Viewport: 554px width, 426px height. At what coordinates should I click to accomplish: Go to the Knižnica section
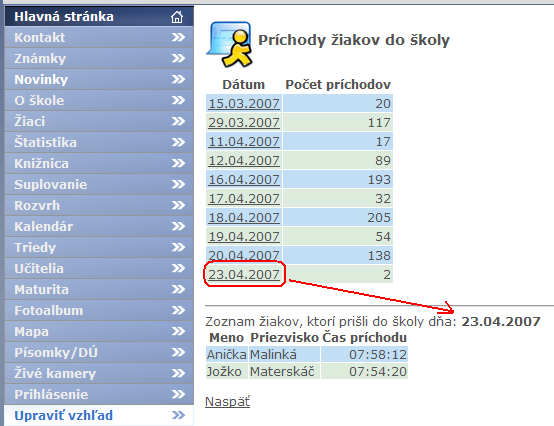(99, 163)
